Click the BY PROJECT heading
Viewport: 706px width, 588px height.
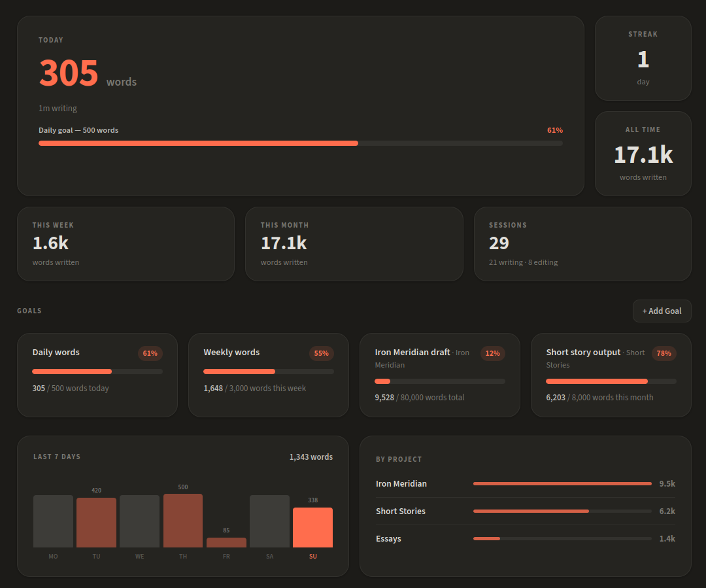point(399,459)
